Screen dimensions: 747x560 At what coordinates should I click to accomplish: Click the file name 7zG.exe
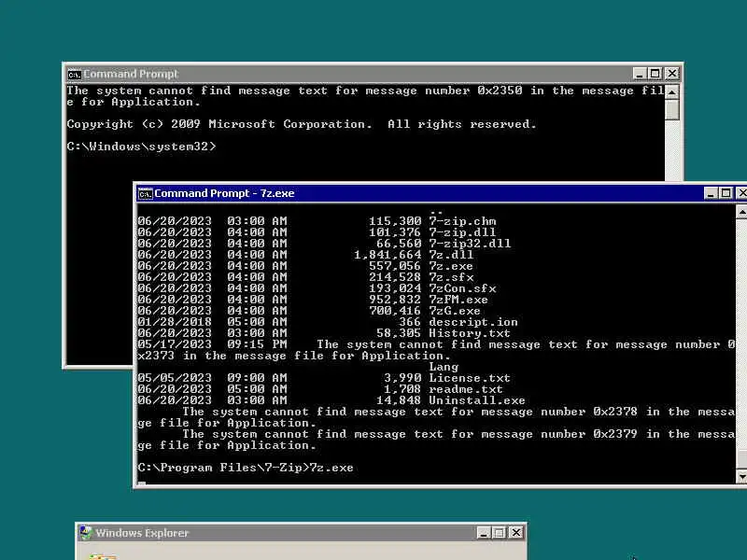click(x=455, y=311)
